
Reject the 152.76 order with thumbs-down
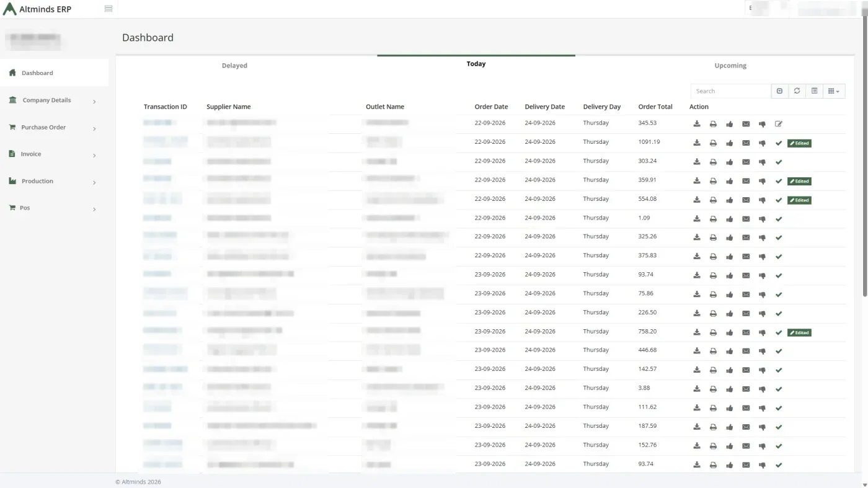pyautogui.click(x=762, y=446)
